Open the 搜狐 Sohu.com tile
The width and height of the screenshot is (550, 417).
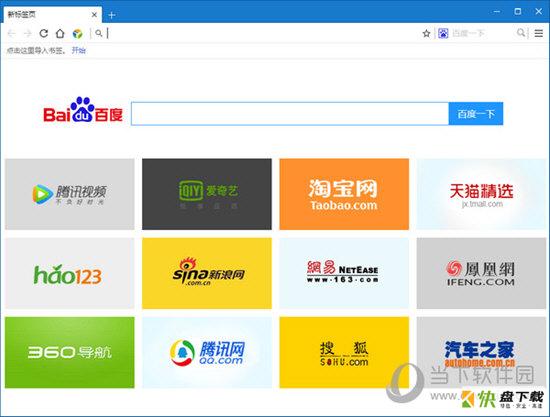[344, 352]
